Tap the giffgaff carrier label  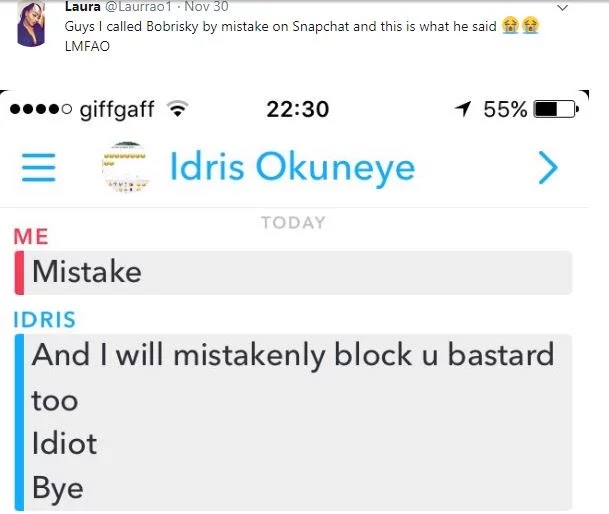click(x=117, y=110)
